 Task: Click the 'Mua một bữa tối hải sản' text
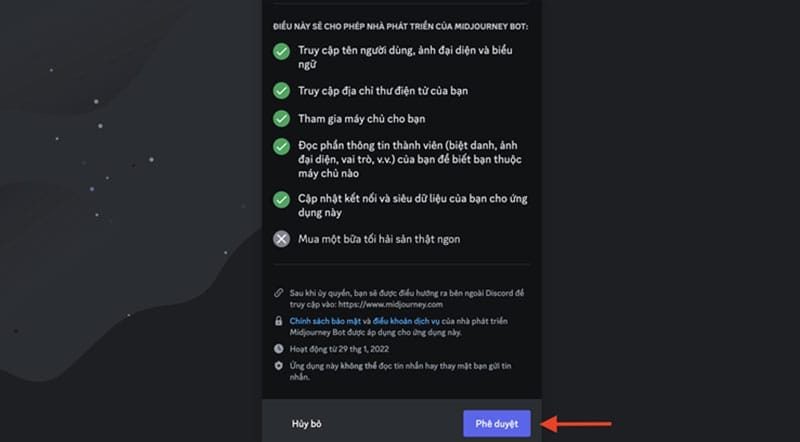coord(379,239)
